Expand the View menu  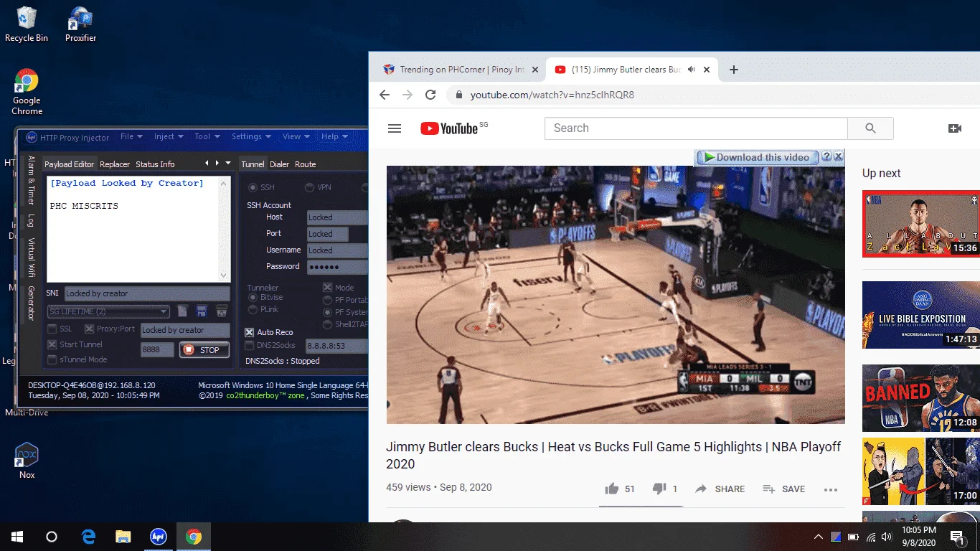296,136
